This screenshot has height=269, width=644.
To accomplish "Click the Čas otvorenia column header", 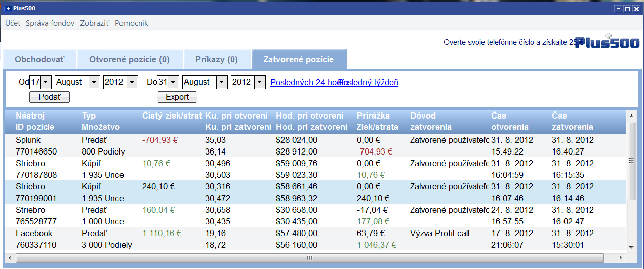I will pyautogui.click(x=509, y=122).
